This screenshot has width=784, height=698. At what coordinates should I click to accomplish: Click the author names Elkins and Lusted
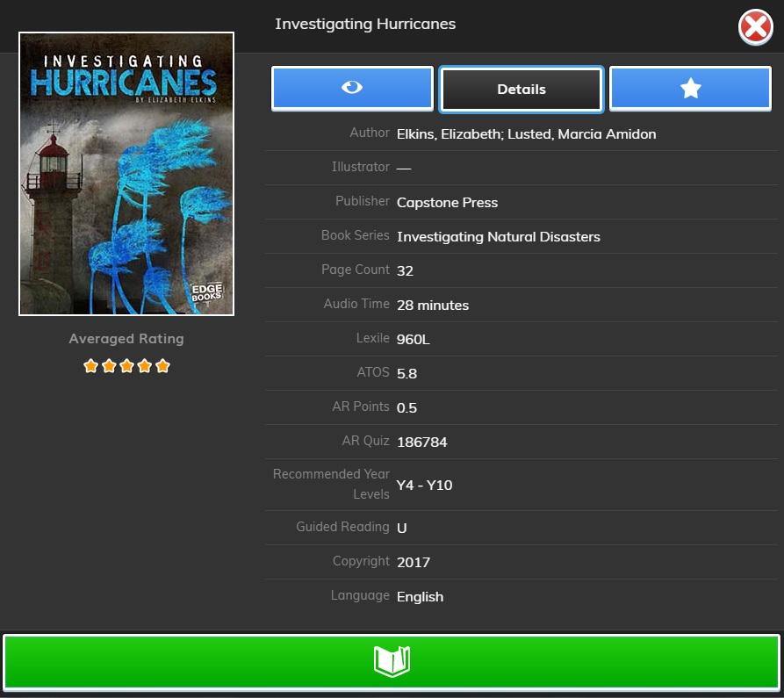point(526,134)
